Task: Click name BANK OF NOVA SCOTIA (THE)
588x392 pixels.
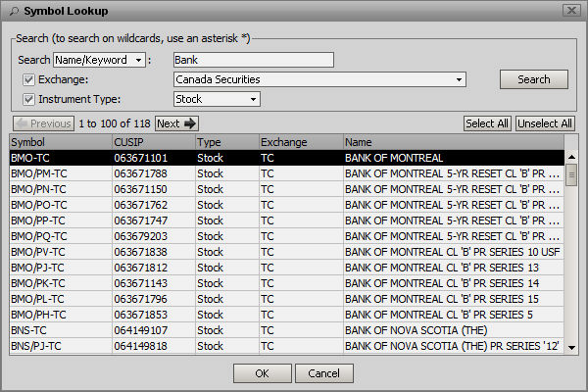Action: [x=416, y=330]
